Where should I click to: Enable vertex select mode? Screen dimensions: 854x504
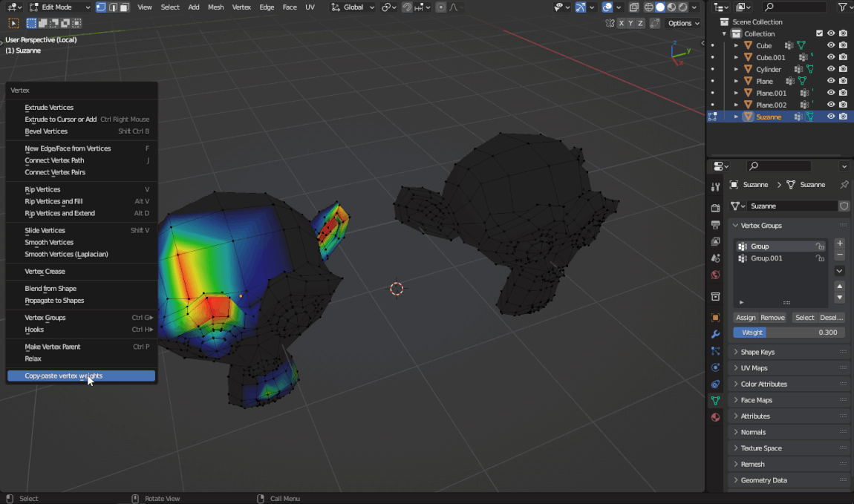click(x=101, y=7)
